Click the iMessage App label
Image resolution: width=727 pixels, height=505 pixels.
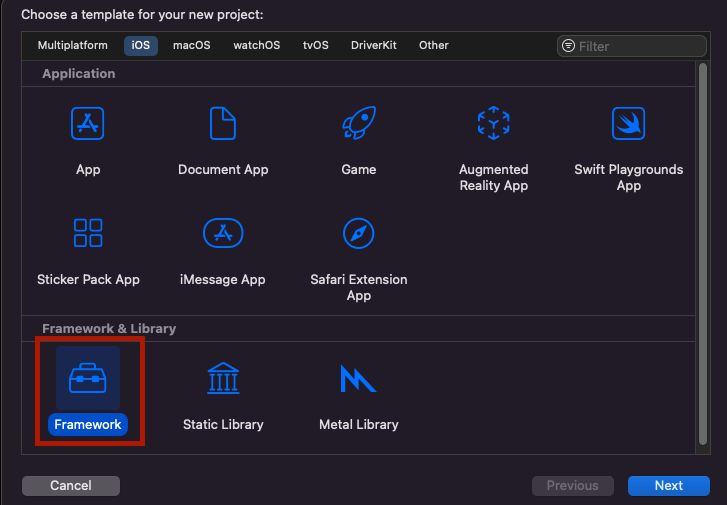click(223, 279)
